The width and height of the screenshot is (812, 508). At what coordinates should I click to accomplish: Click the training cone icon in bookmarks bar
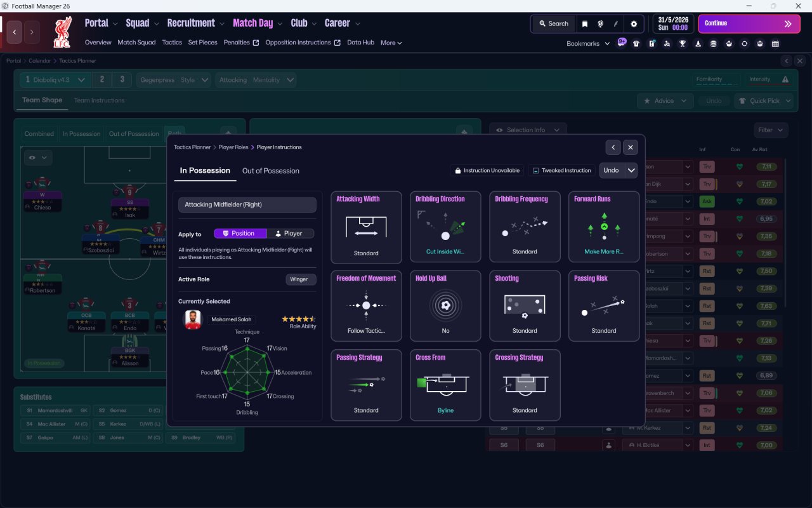click(698, 44)
